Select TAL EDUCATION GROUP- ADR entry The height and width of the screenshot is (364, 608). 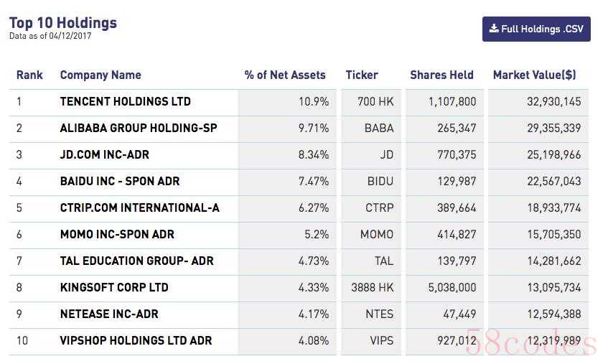tap(137, 261)
